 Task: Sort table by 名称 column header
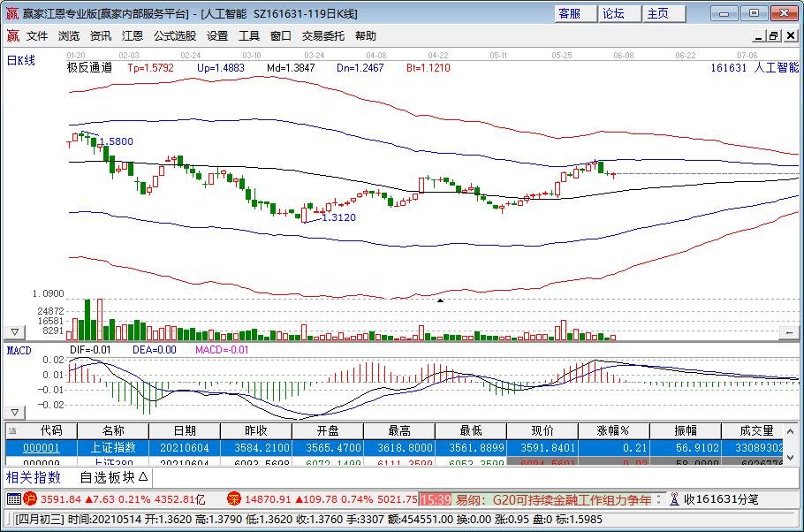click(x=113, y=431)
